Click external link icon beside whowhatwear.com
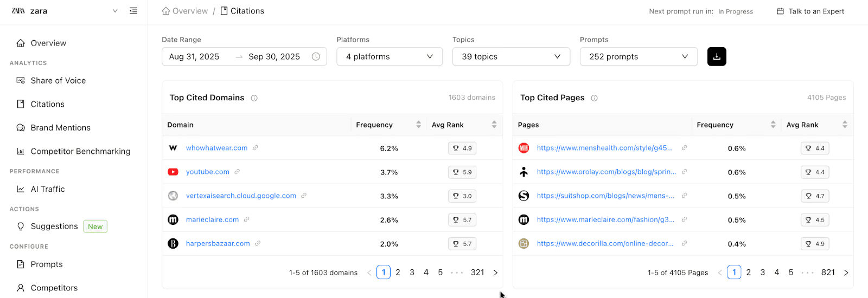The height and width of the screenshot is (298, 868). point(255,148)
